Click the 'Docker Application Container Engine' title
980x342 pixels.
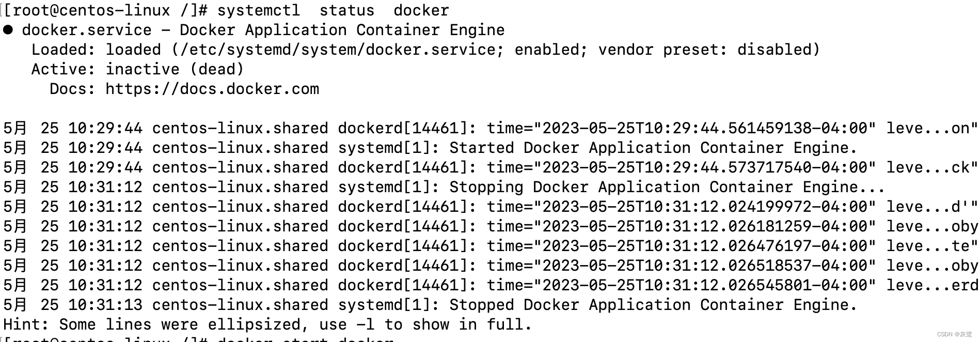tap(342, 30)
